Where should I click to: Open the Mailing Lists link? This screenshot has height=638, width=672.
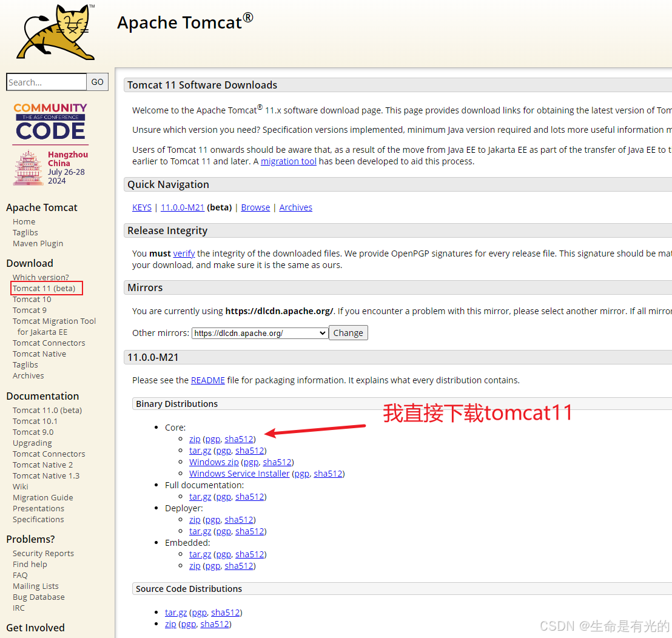(x=36, y=586)
